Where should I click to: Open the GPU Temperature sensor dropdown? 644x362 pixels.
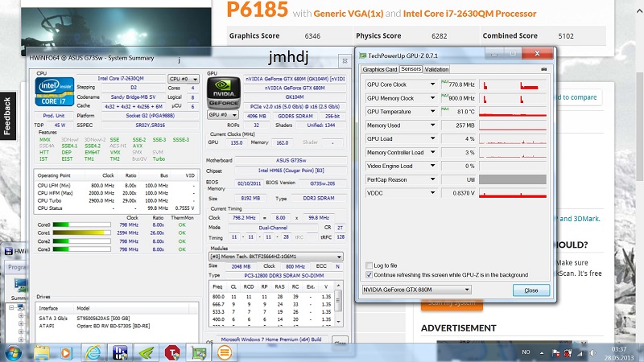[432, 111]
